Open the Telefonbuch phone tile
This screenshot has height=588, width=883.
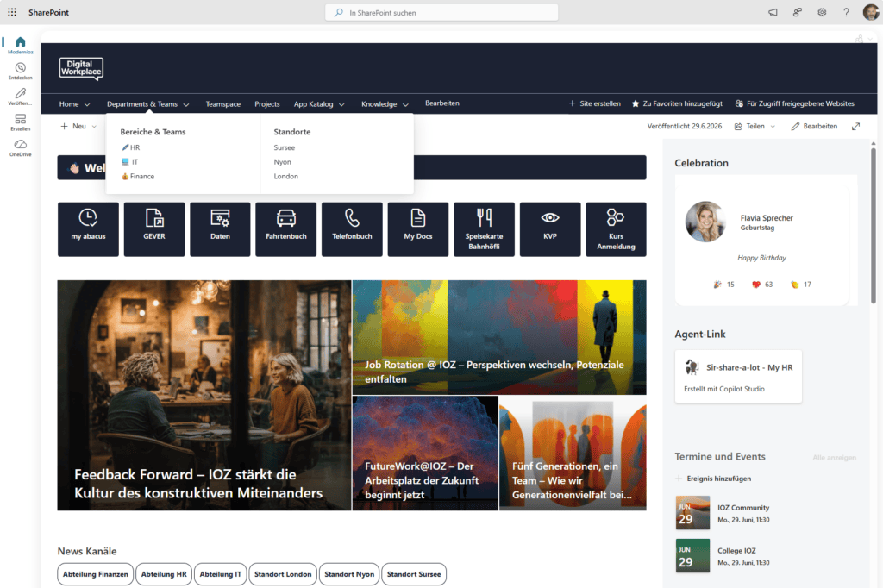pyautogui.click(x=352, y=229)
